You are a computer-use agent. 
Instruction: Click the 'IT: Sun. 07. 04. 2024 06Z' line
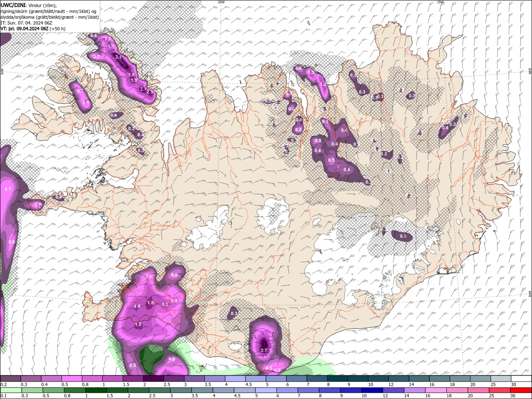point(27,23)
